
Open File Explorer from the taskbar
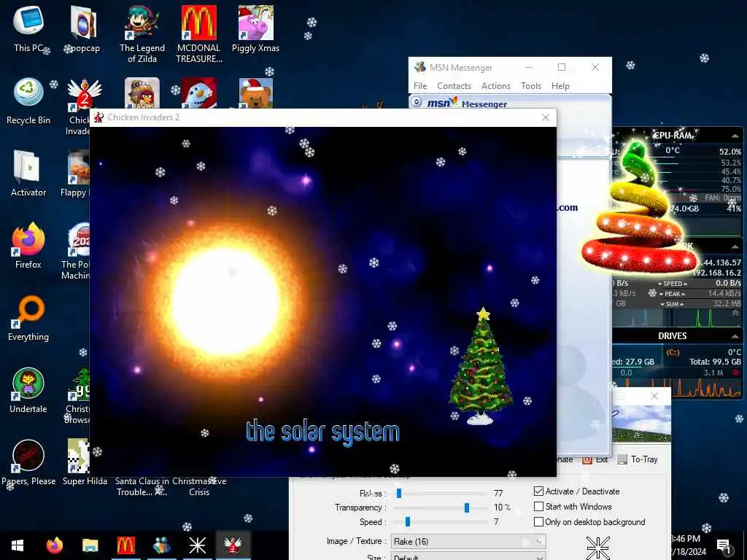(90, 545)
